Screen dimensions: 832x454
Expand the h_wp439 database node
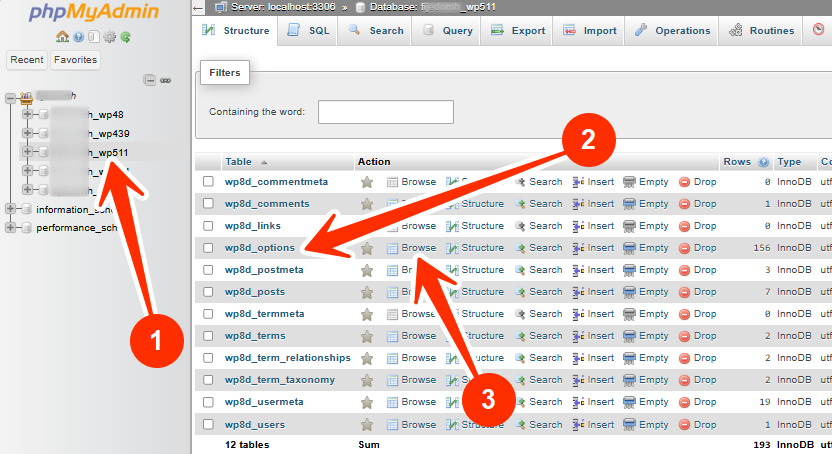pyautogui.click(x=27, y=133)
